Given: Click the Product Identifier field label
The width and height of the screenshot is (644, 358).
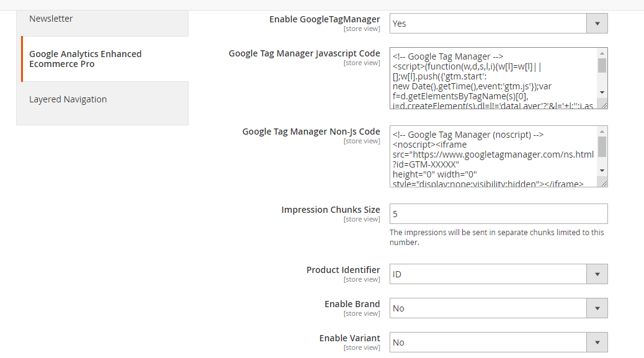Looking at the screenshot, I should [343, 270].
